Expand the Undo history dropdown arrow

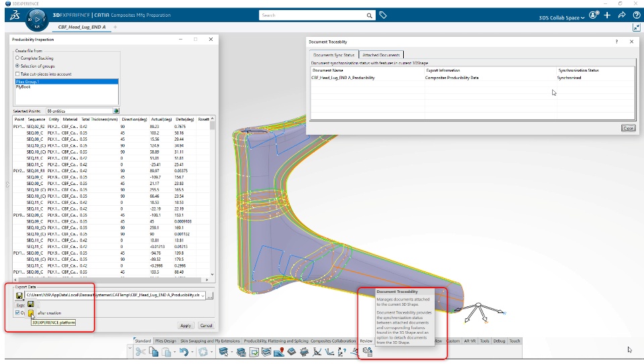[x=192, y=352]
